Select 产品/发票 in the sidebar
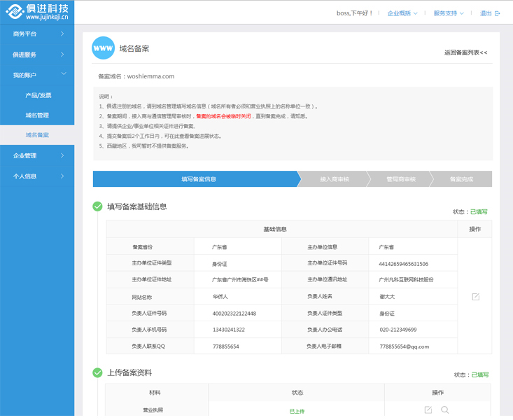 click(x=38, y=95)
